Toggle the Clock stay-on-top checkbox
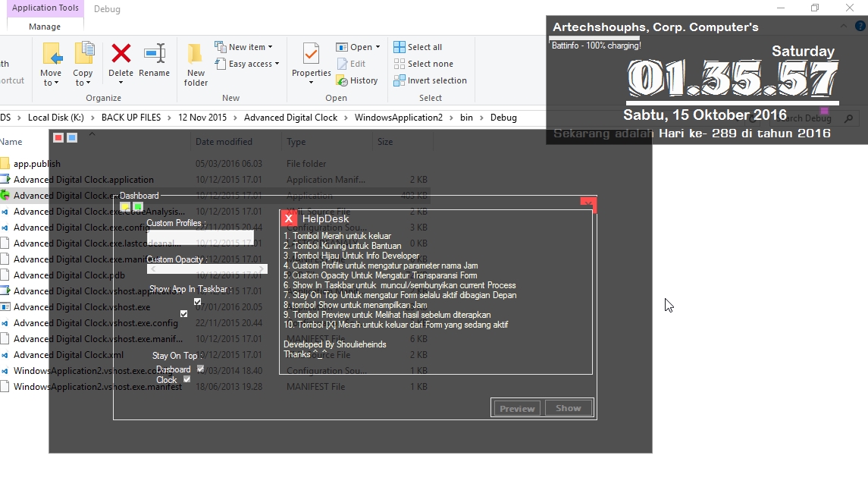The height and width of the screenshot is (490, 868). tap(186, 379)
